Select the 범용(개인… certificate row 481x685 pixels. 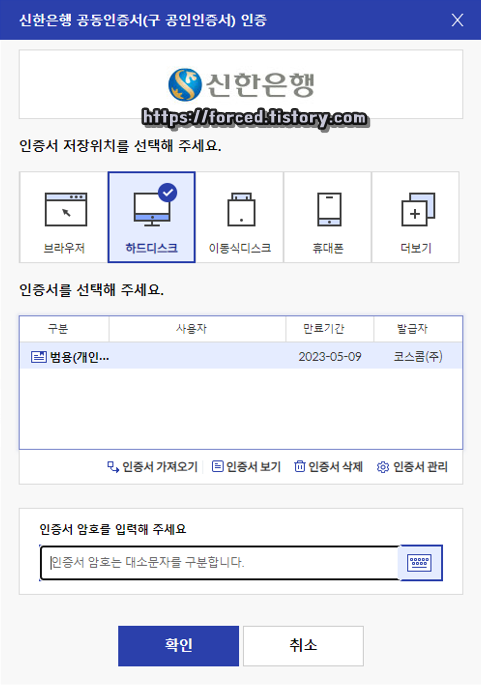click(241, 357)
